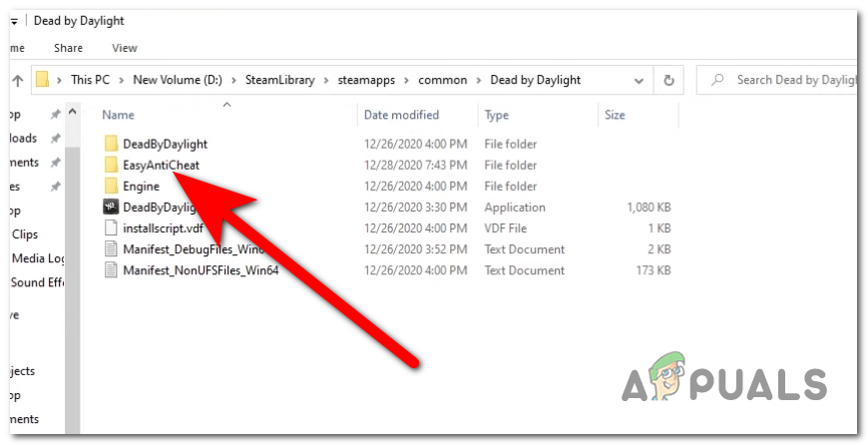Click the 12/26/2020 3:52 PM date cell
868x445 pixels.
415,249
